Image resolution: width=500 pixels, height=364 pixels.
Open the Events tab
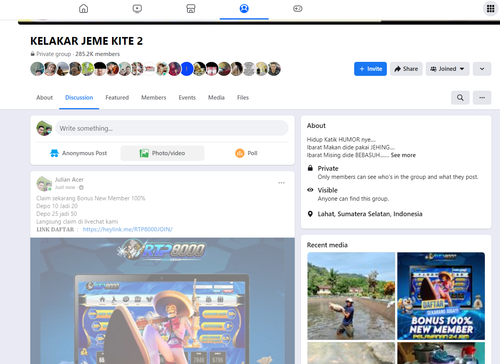point(187,98)
